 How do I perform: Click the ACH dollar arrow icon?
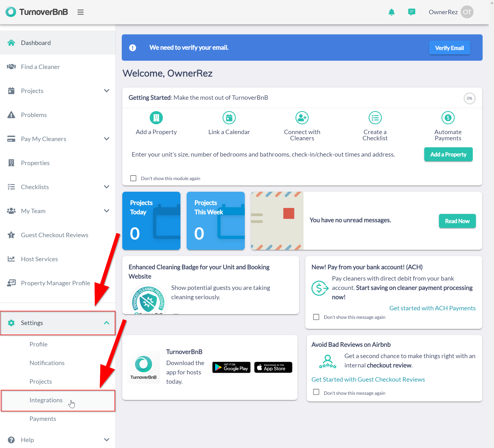click(320, 288)
